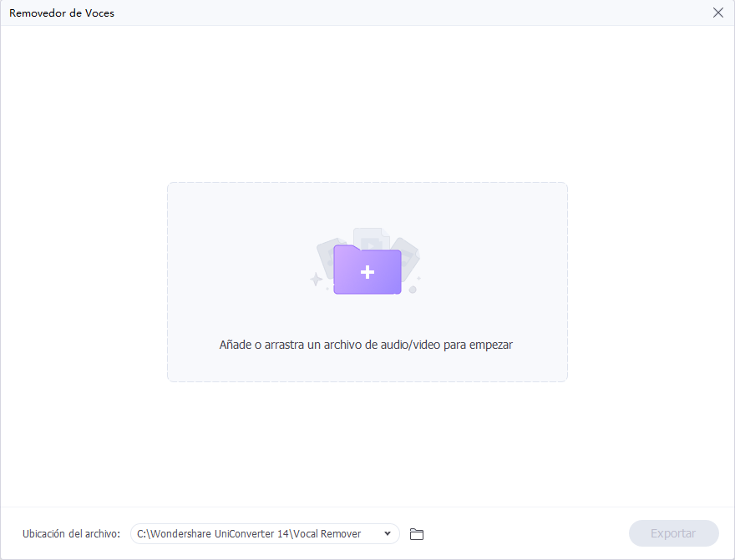Click the 'Añade o arrastra un archivo' text
Screen dimensions: 735x560
tap(366, 344)
